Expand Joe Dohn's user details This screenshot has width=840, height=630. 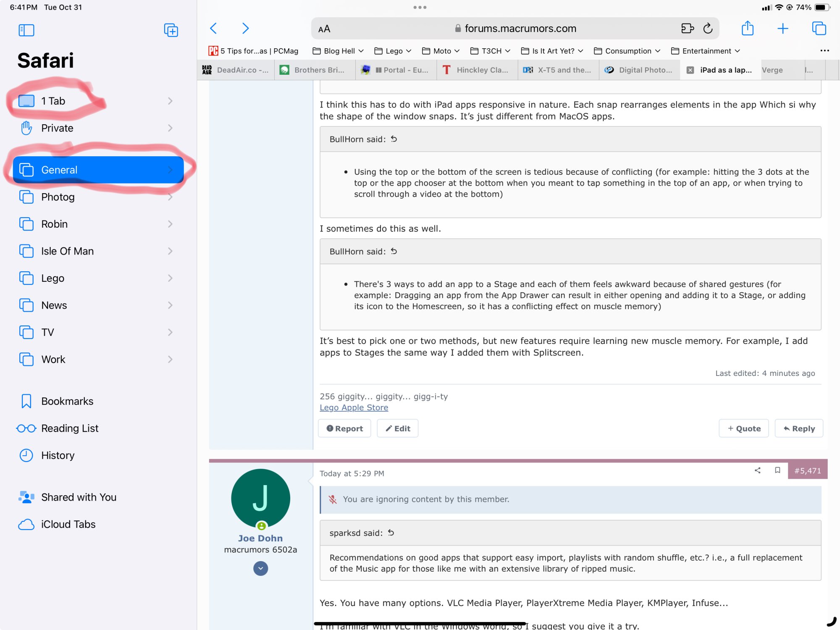[x=260, y=568]
